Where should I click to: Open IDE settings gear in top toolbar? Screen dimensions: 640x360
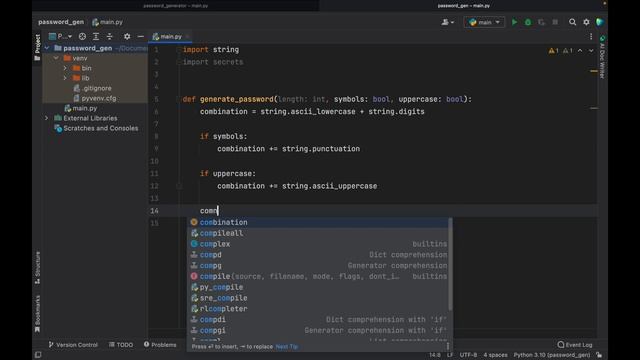coord(586,22)
